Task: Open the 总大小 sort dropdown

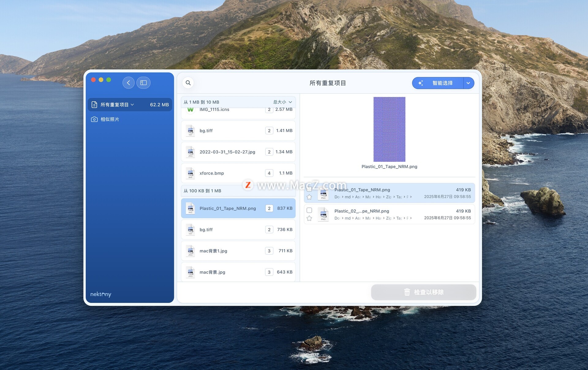Action: (282, 102)
